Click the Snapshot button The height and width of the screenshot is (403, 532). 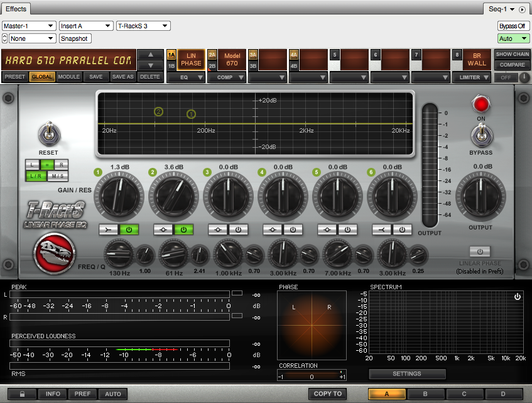[x=75, y=39]
